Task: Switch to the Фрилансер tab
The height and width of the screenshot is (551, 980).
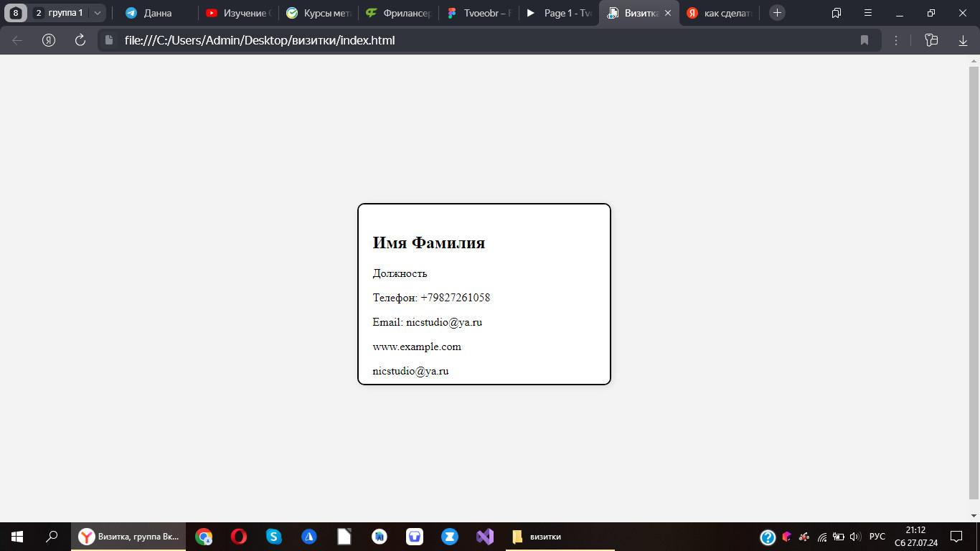Action: pos(399,13)
